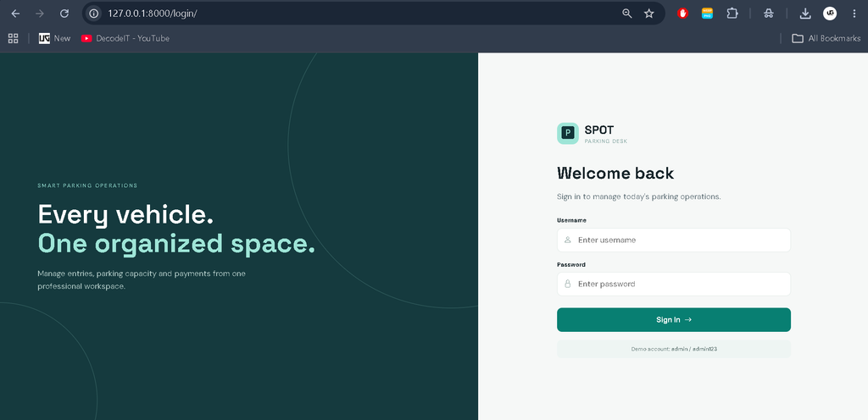Click the "Sign in to manage today's parking operations." text

[639, 196]
